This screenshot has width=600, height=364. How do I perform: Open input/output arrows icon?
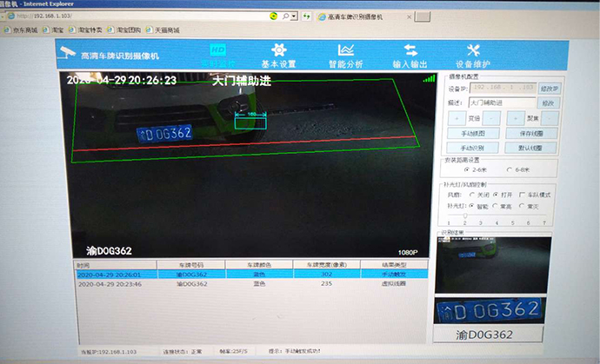[x=410, y=51]
